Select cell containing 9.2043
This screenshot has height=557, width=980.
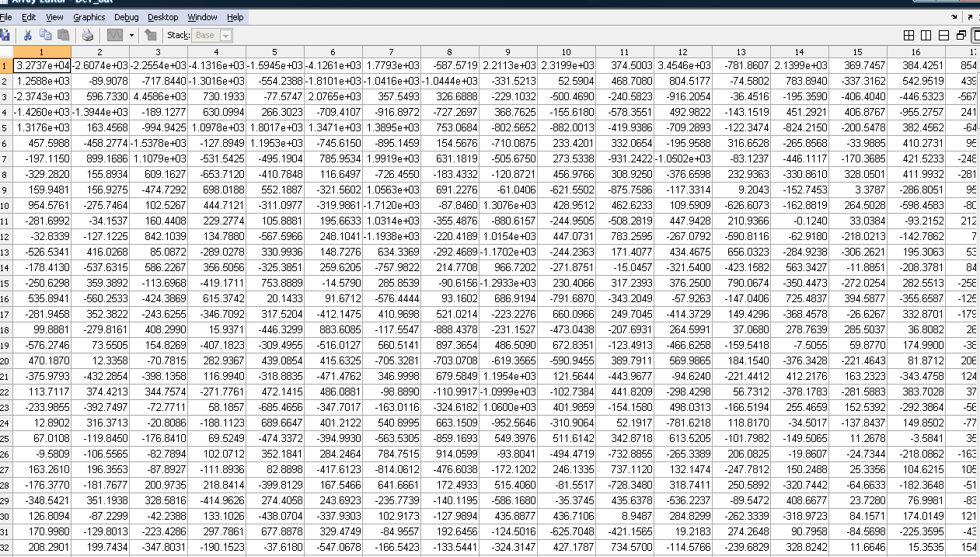(x=741, y=190)
